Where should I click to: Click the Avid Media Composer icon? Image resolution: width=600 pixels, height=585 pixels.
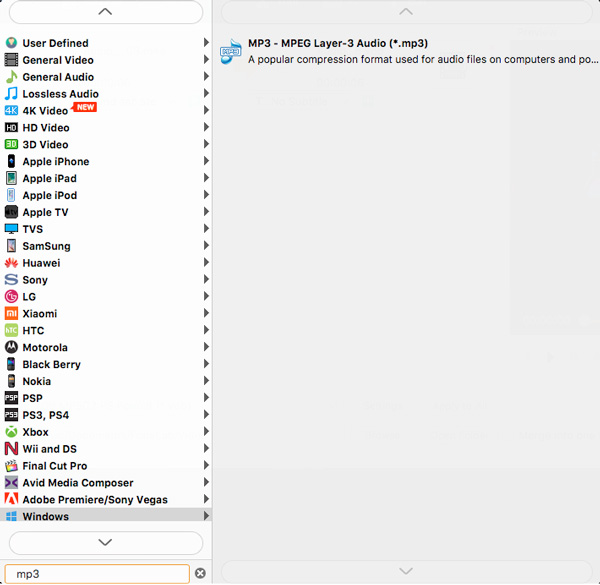pyautogui.click(x=11, y=482)
